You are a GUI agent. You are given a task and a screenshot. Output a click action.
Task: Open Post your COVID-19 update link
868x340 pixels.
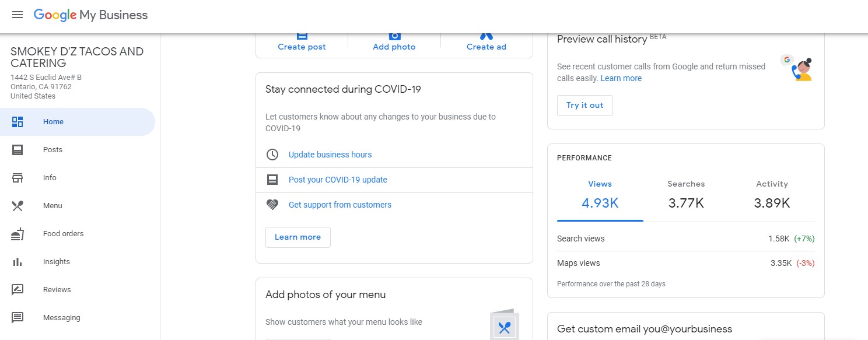(338, 180)
